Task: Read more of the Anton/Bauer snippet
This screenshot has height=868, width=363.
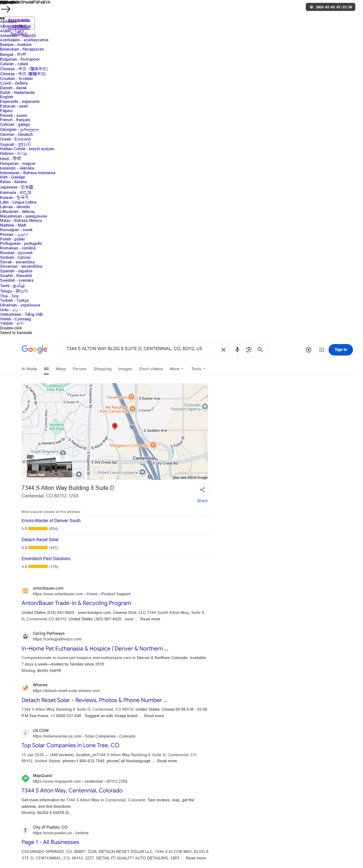Action: tap(150, 619)
